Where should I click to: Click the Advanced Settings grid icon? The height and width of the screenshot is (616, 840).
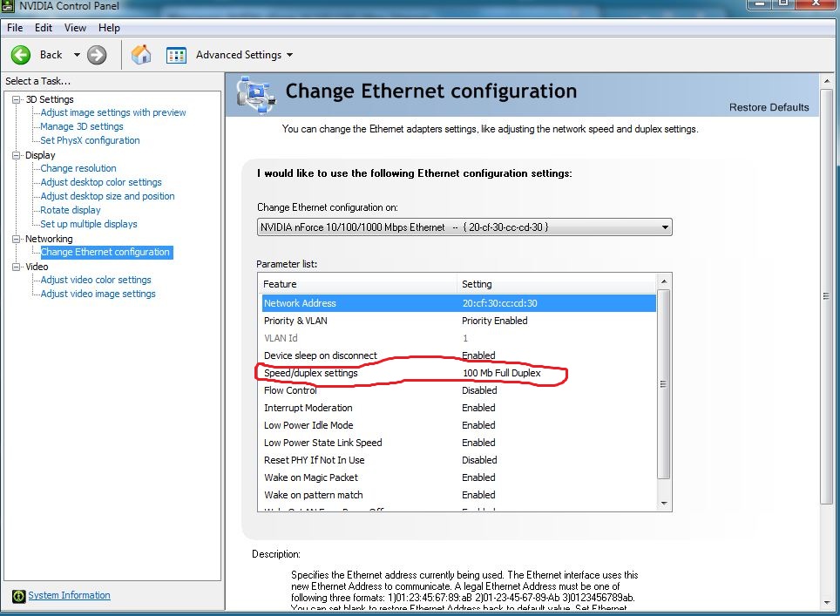click(x=176, y=55)
